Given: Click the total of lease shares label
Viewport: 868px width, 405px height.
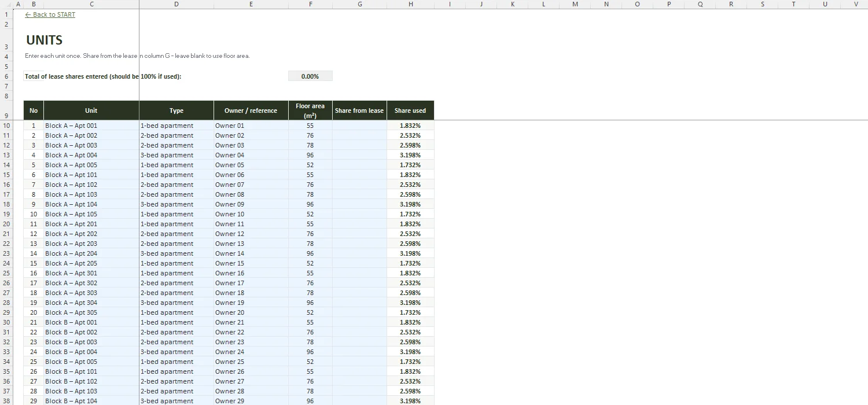Looking at the screenshot, I should (103, 76).
